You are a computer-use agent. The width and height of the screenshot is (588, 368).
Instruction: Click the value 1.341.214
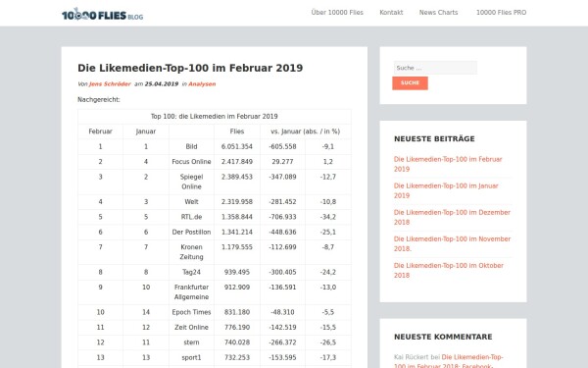click(x=237, y=232)
